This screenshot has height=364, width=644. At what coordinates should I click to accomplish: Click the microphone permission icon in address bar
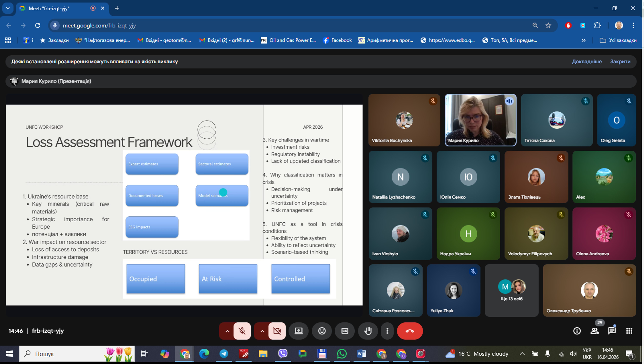(55, 25)
